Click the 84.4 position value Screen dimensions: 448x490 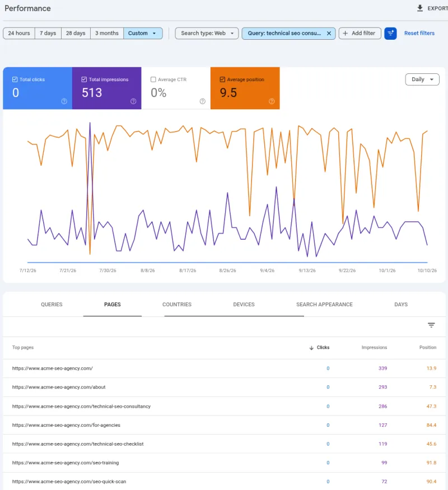(431, 425)
